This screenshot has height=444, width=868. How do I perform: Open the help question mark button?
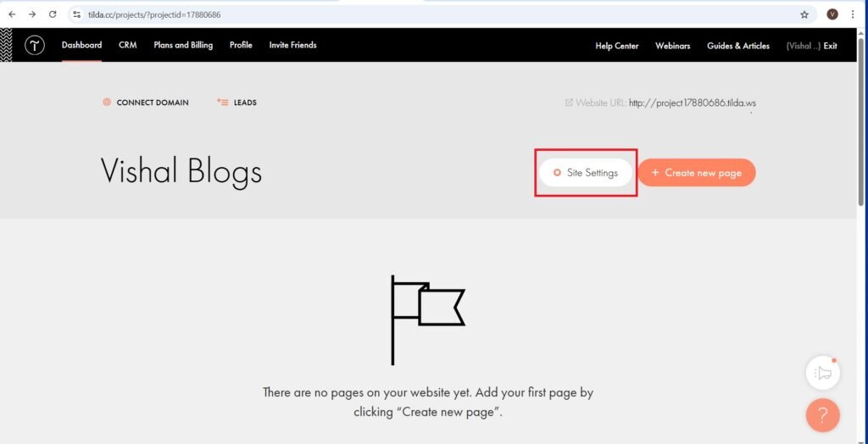[x=822, y=415]
